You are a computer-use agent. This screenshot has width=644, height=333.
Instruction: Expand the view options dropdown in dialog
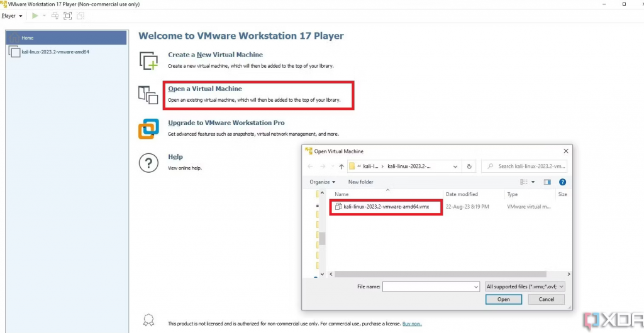click(533, 182)
